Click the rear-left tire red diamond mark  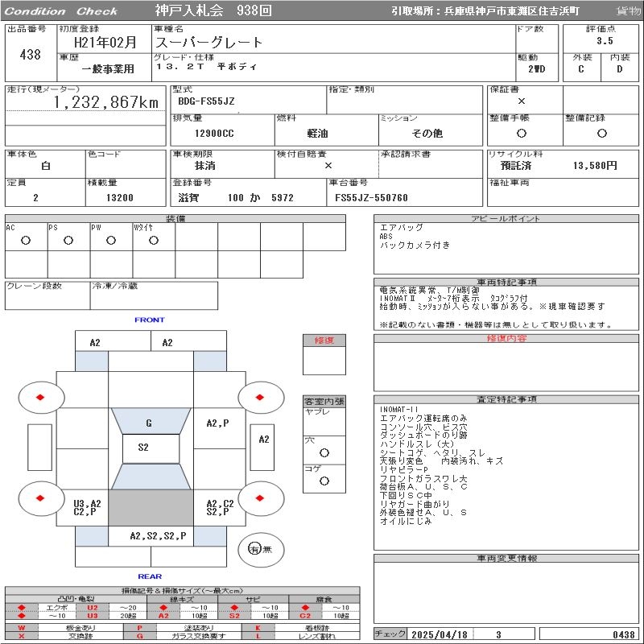(40, 498)
